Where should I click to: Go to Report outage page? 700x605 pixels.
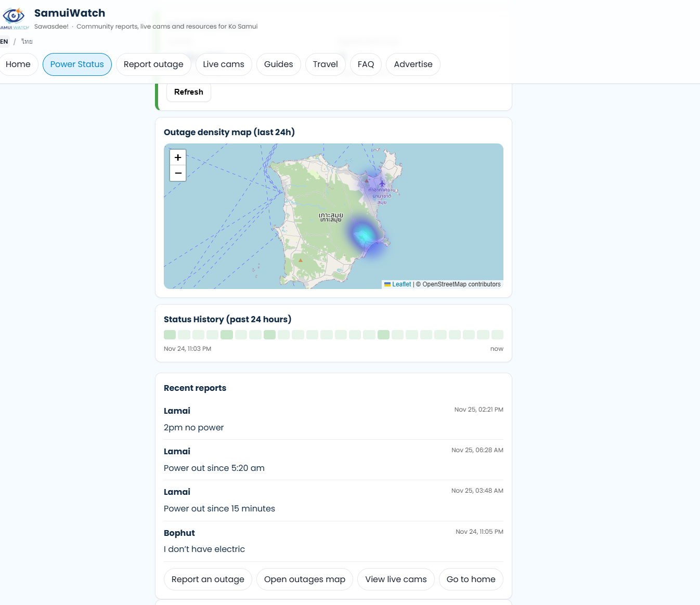153,64
